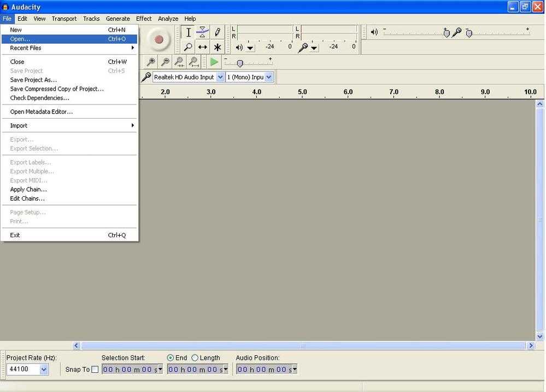
Task: Open the End time format dropdown
Action: click(226, 368)
